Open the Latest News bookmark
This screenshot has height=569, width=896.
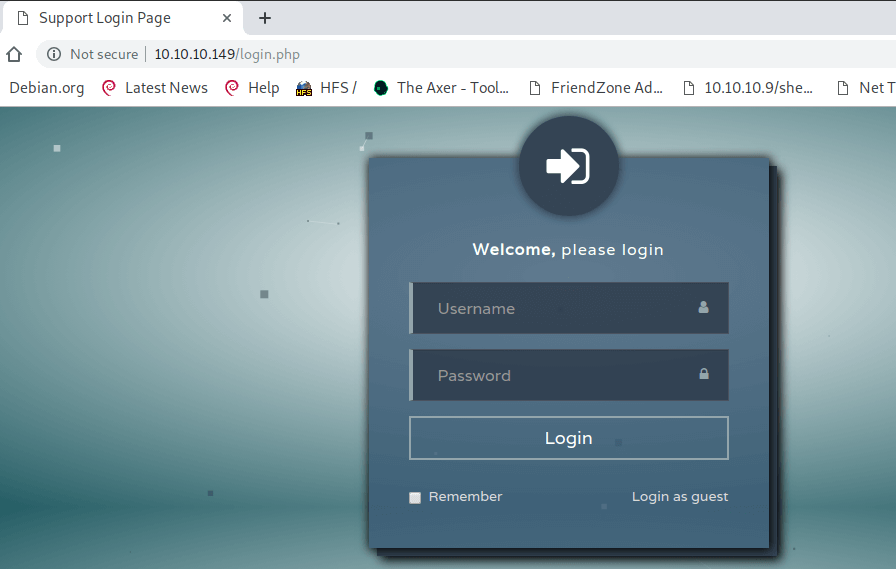tap(155, 88)
